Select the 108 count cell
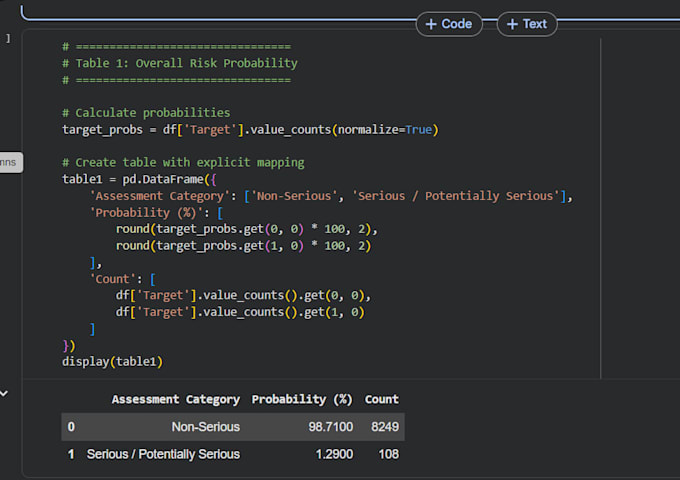This screenshot has width=680, height=480. [389, 454]
